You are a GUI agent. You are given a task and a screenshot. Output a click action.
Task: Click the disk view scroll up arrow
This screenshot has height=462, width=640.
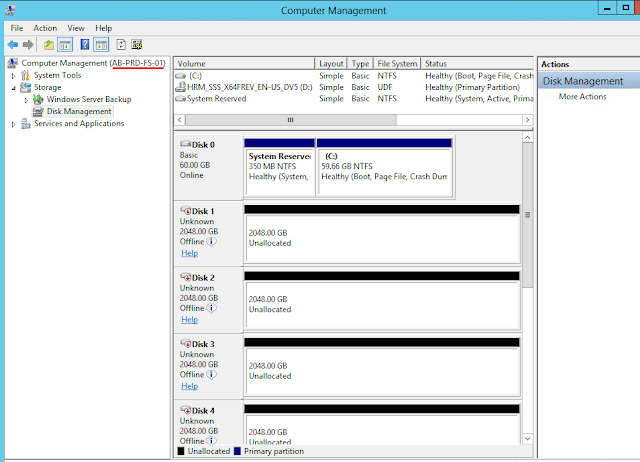[527, 138]
